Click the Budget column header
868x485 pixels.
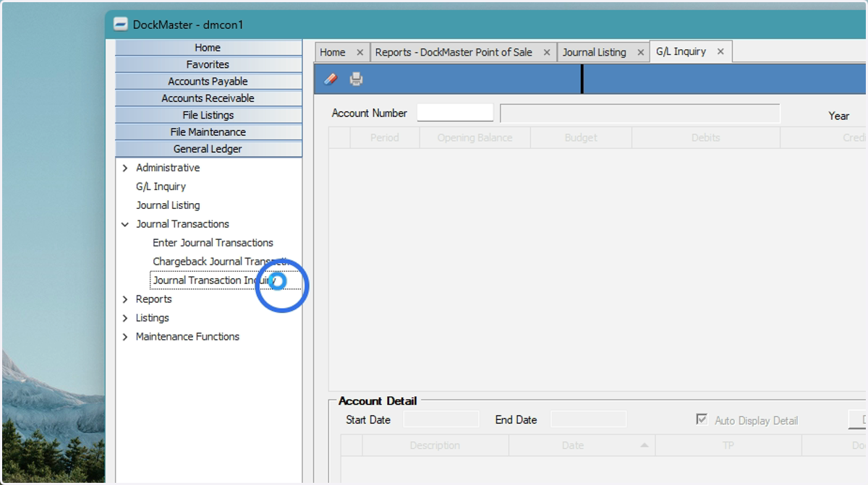point(581,137)
